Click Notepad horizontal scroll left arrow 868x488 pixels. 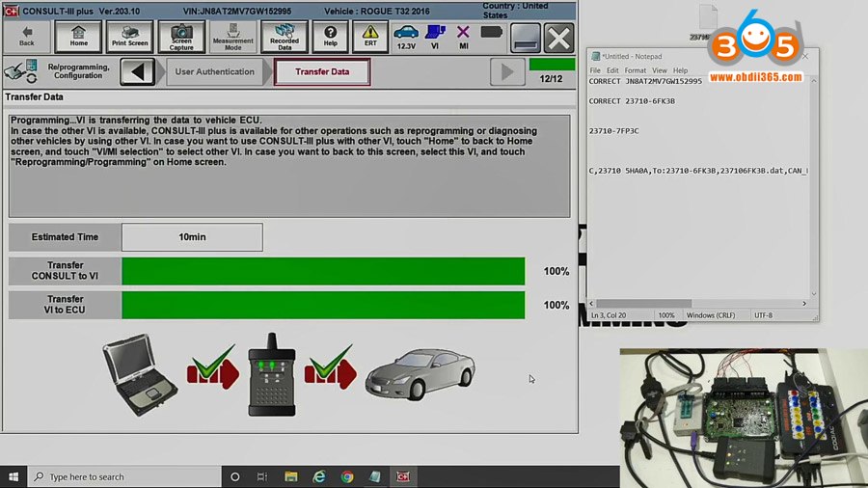pos(591,303)
